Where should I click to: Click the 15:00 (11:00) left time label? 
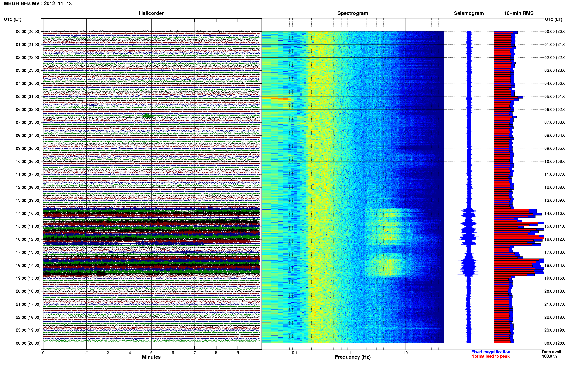pos(28,226)
